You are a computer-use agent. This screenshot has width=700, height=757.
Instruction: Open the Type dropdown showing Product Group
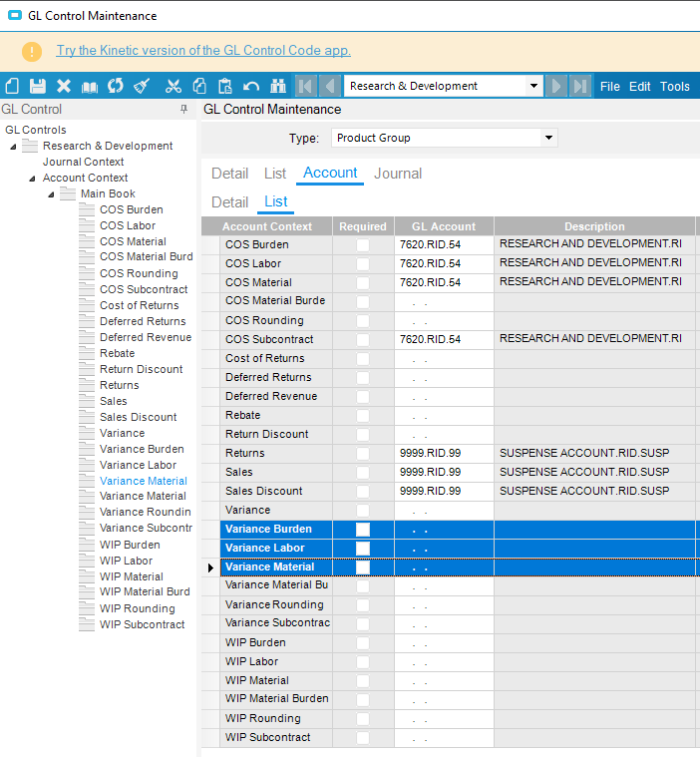point(548,138)
